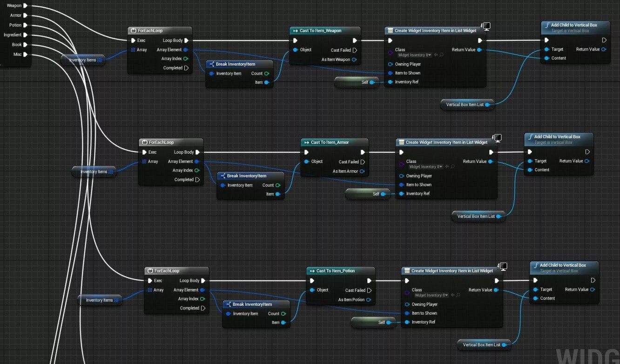620x364 pixels.
Task: Click Inventory Ref pin in Create Widget node after Cast To Item_Weapon
Action: [390, 82]
